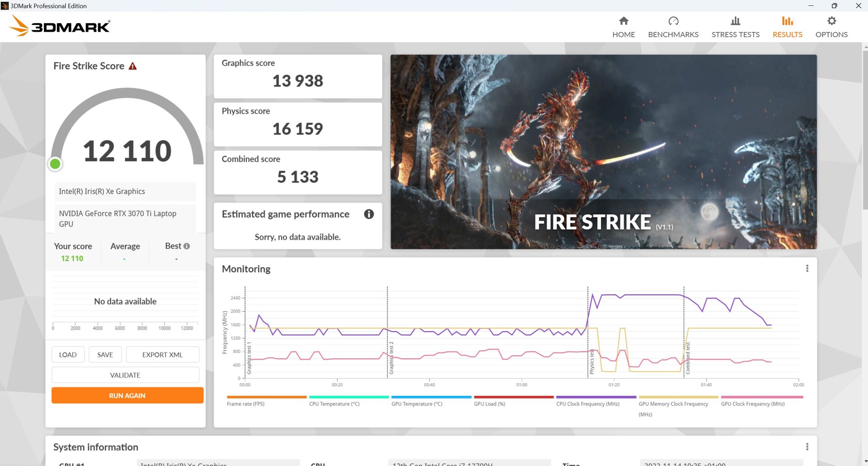Switch to the Results tab
Screen dimensions: 868x466
[787, 26]
